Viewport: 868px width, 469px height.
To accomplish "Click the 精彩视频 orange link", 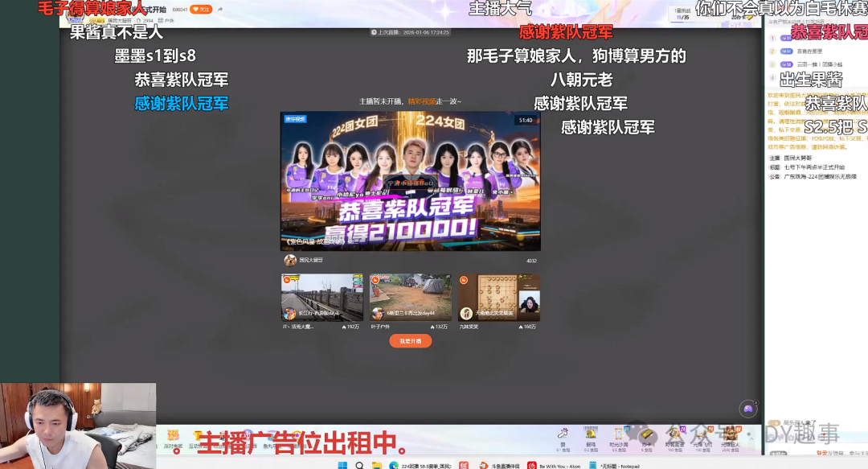I will click(422, 101).
